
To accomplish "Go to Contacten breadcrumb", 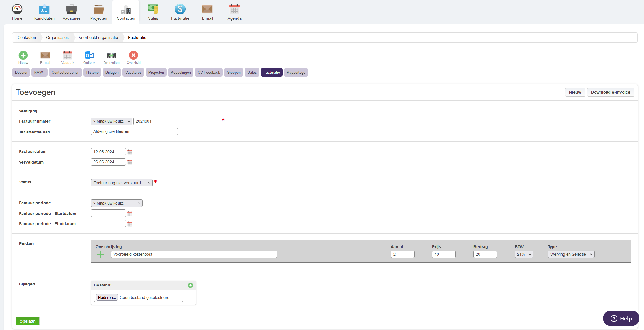I will tap(27, 38).
